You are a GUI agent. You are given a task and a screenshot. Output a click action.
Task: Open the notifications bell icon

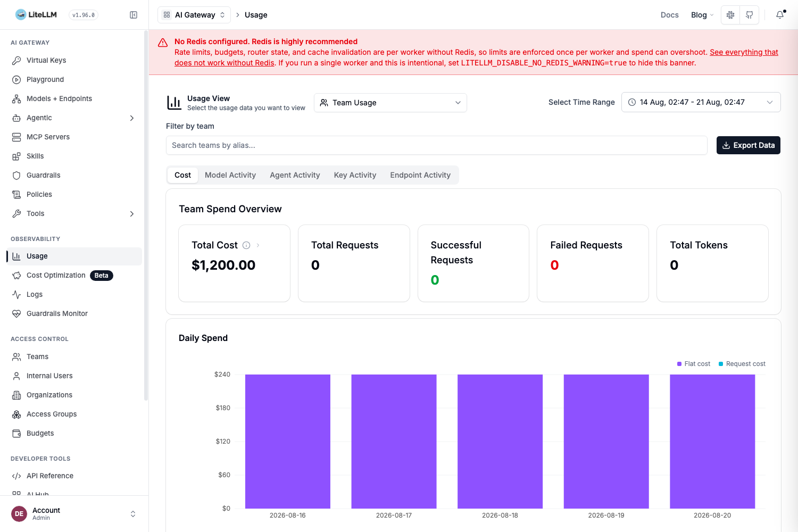(780, 15)
